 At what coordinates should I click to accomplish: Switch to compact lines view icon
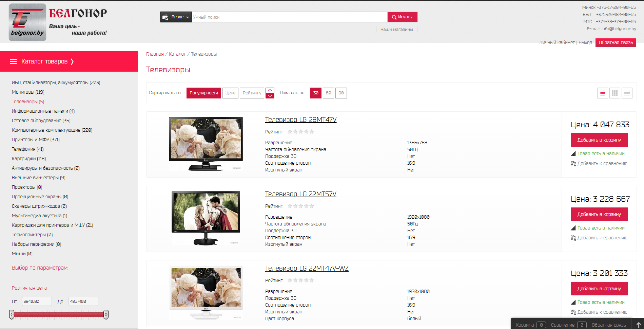(627, 93)
